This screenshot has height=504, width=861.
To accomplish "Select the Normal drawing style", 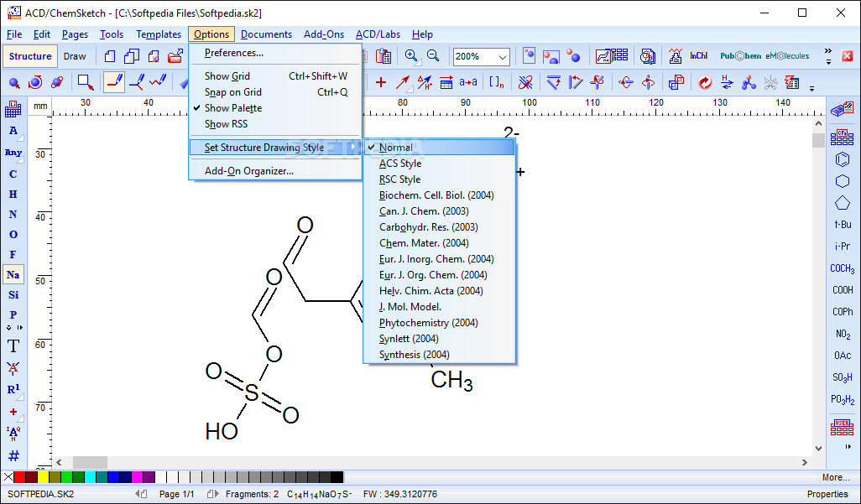I will 439,147.
